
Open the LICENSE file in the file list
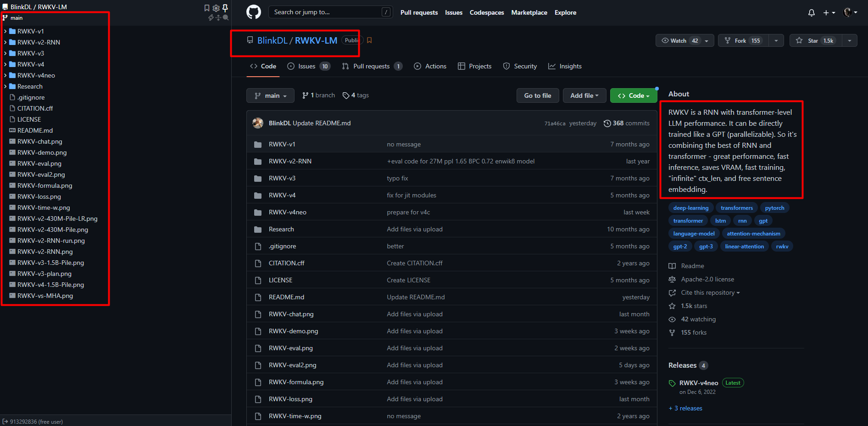pos(280,280)
